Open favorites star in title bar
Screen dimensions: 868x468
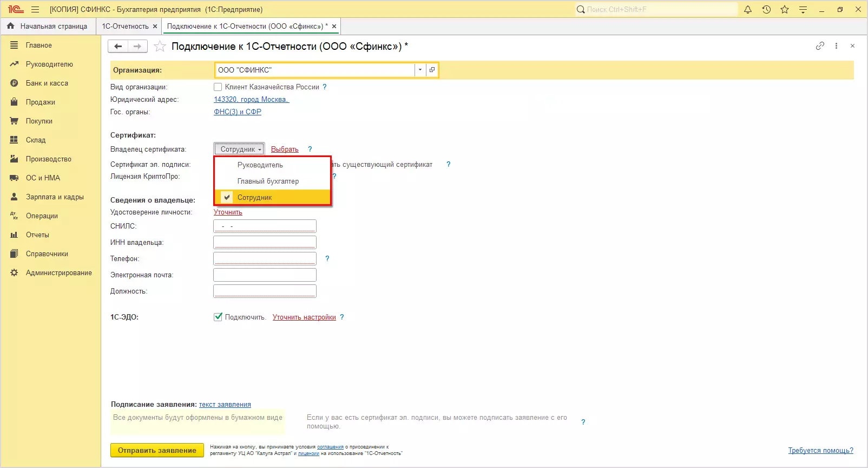[785, 9]
